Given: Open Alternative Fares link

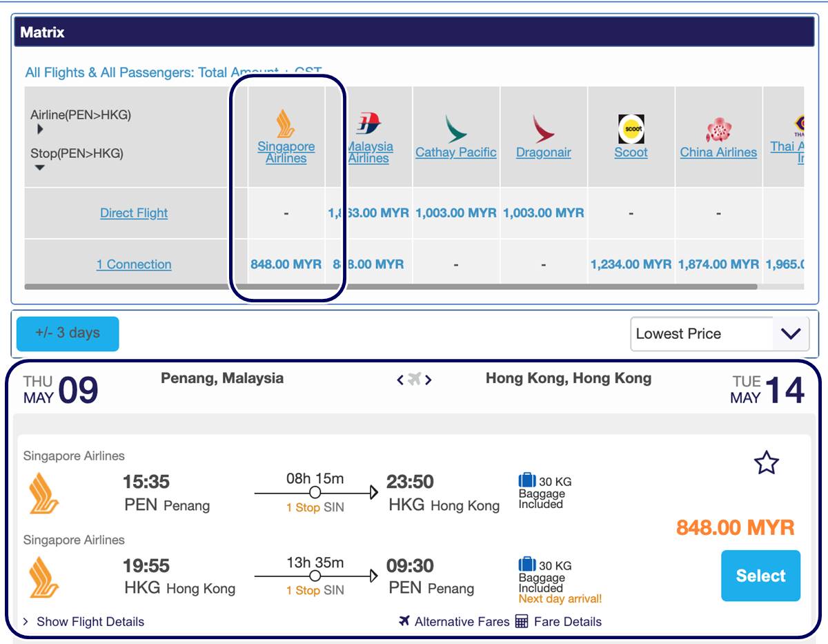Looking at the screenshot, I should (462, 621).
